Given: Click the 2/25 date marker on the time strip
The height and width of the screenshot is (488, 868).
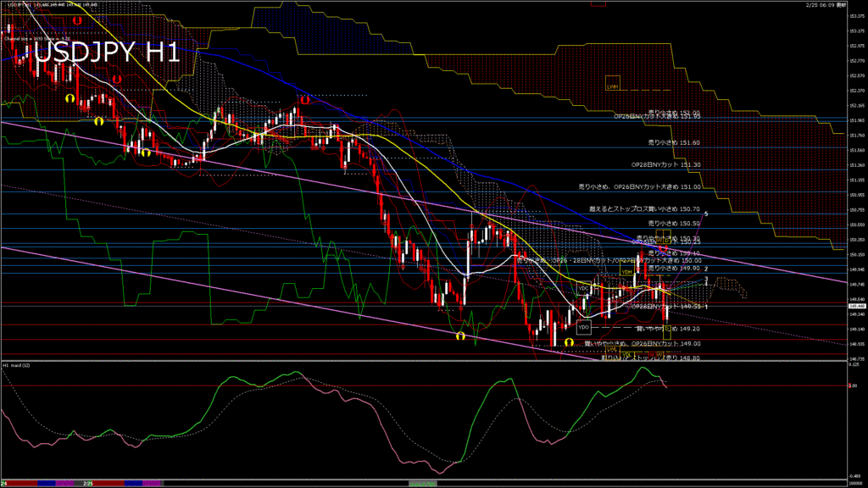Looking at the screenshot, I should [88, 483].
